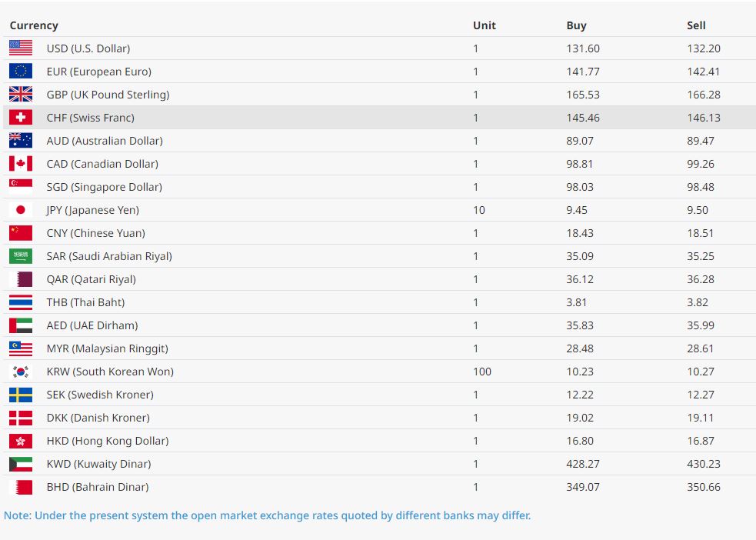Click the KWD sell rate 430.23
Screen dimensions: 756x540
point(704,465)
